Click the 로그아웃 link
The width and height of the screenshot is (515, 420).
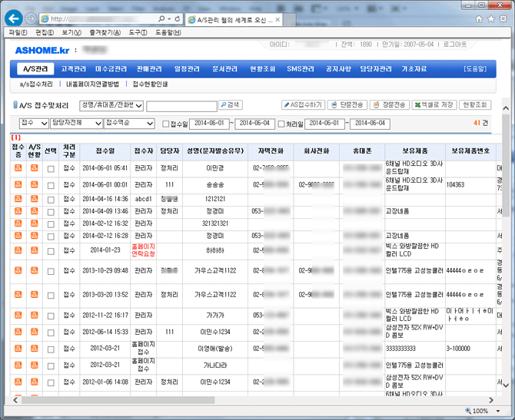click(x=454, y=45)
